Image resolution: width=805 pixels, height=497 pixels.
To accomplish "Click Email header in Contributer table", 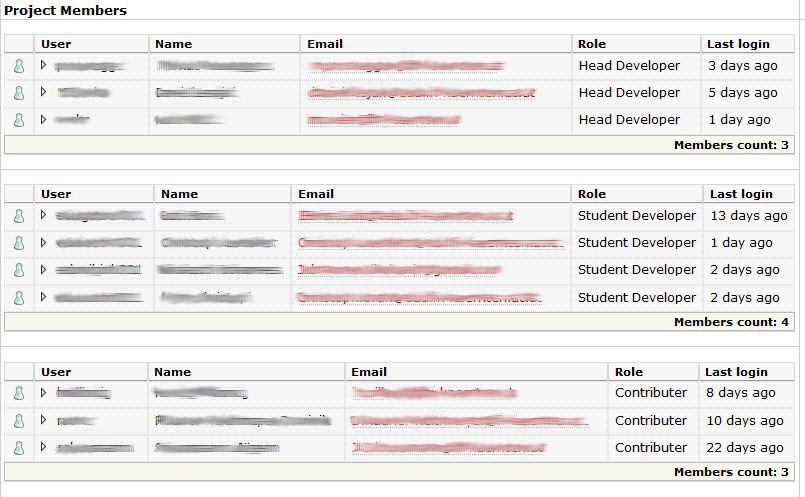I will click(369, 372).
